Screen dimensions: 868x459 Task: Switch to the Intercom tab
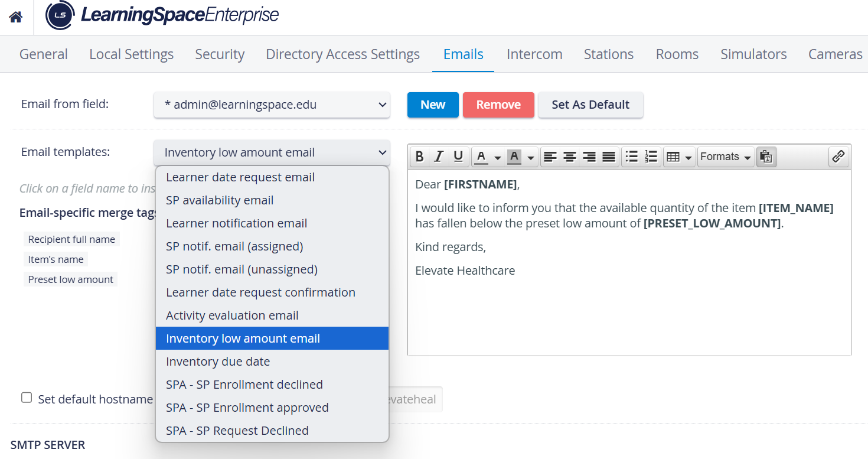tap(534, 54)
